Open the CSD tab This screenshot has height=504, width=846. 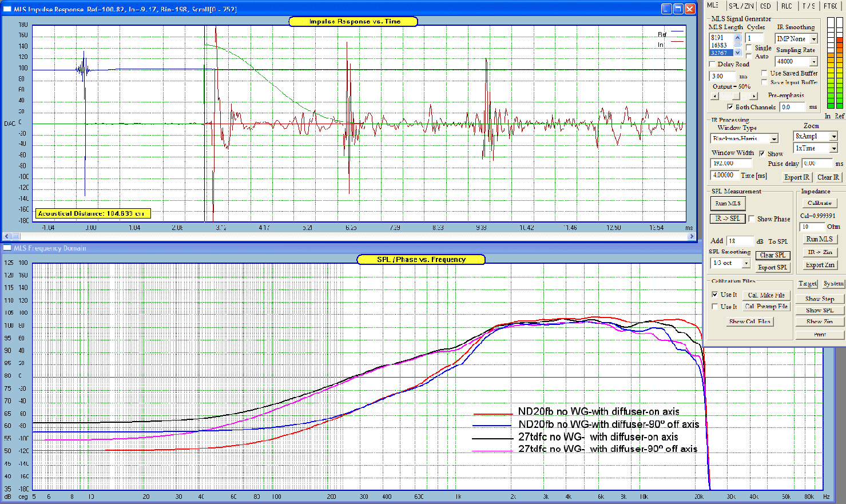(766, 6)
